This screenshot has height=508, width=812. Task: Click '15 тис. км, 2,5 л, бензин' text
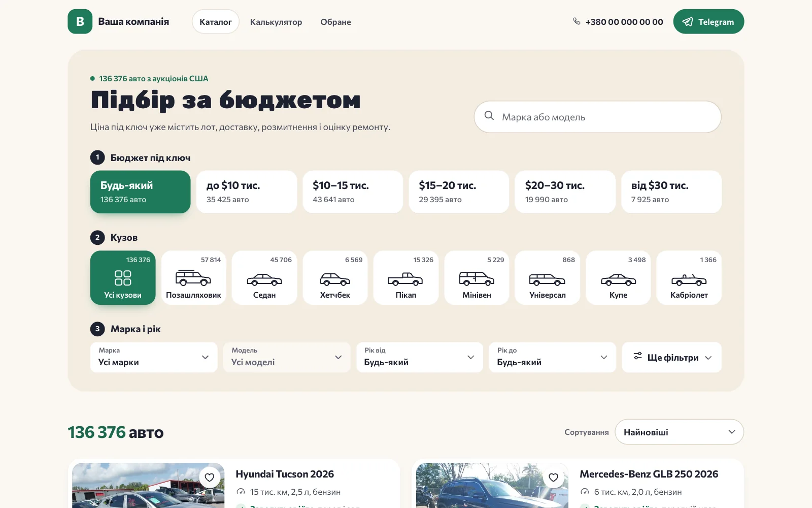pos(295,492)
